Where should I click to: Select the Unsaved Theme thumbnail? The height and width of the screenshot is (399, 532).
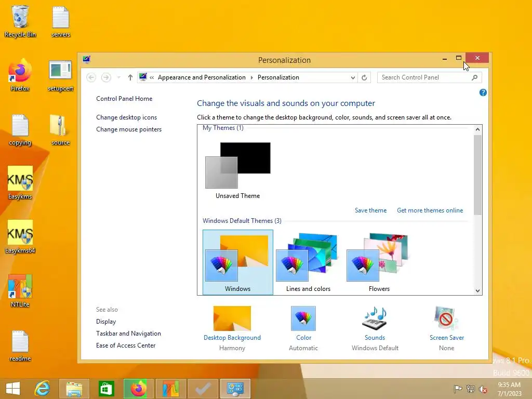tap(238, 170)
